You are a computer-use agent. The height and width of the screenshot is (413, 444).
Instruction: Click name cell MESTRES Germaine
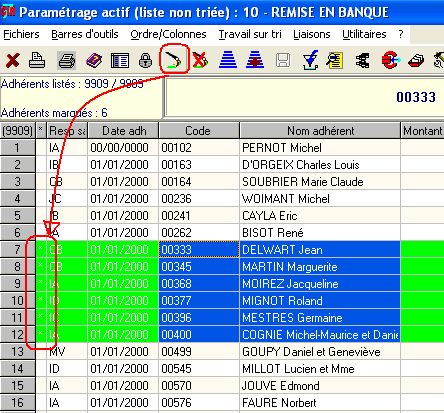click(x=320, y=318)
